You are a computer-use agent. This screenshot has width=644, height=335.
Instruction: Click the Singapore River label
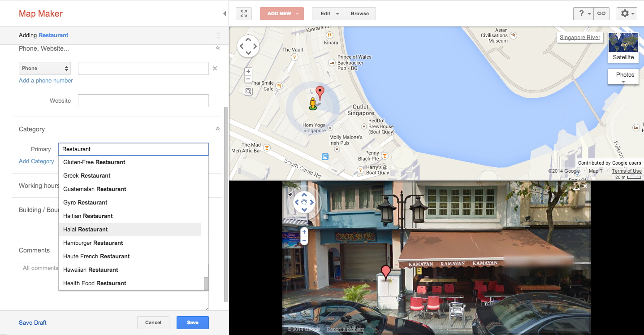point(580,37)
